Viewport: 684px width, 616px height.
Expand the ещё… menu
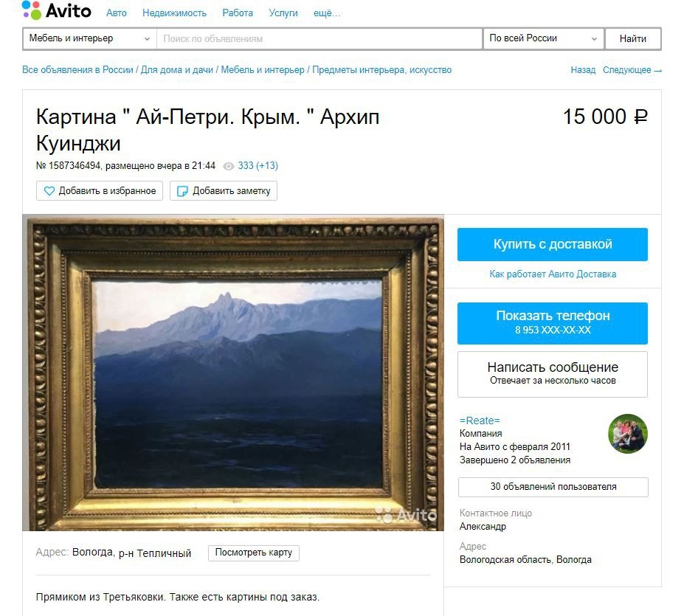(x=327, y=13)
